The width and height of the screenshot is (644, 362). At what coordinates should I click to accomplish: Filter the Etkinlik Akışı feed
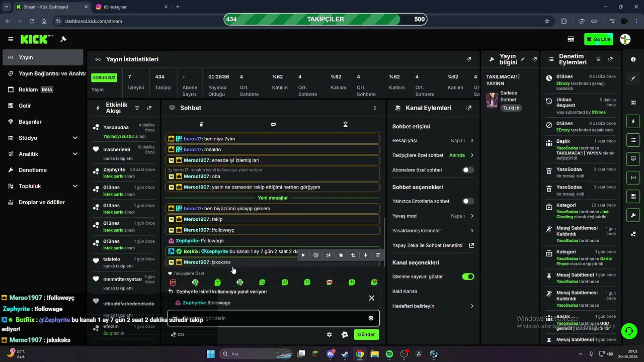[137, 108]
